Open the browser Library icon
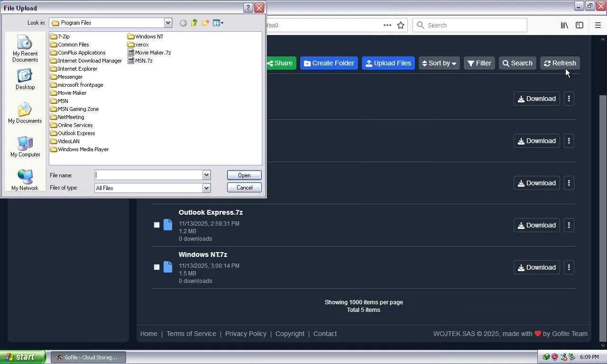This screenshot has width=607, height=364. point(564,25)
